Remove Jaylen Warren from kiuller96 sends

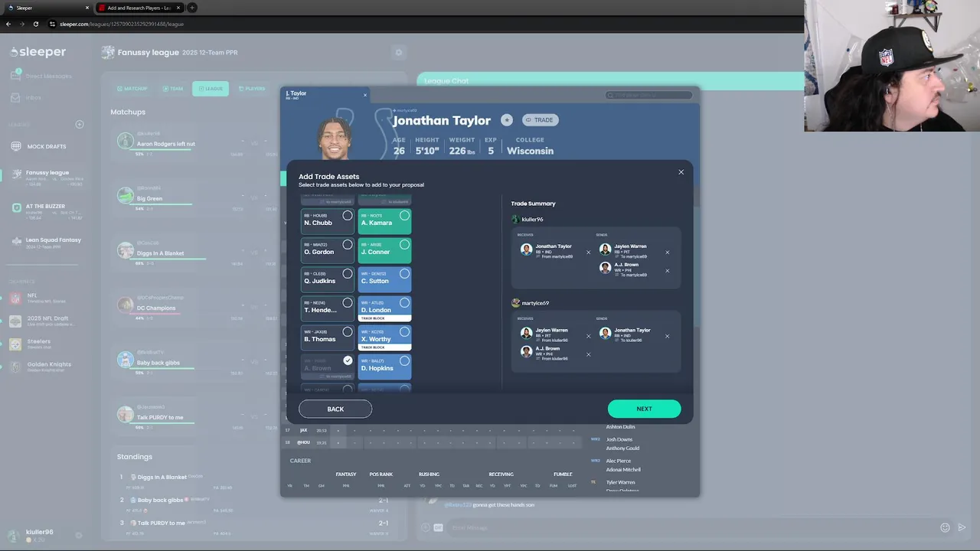pyautogui.click(x=667, y=253)
